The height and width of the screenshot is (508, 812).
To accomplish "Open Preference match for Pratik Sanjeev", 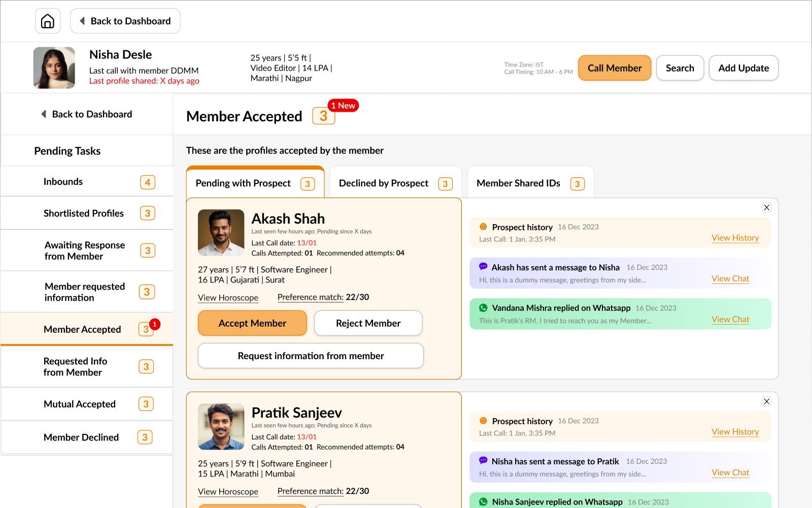I will coord(323,491).
